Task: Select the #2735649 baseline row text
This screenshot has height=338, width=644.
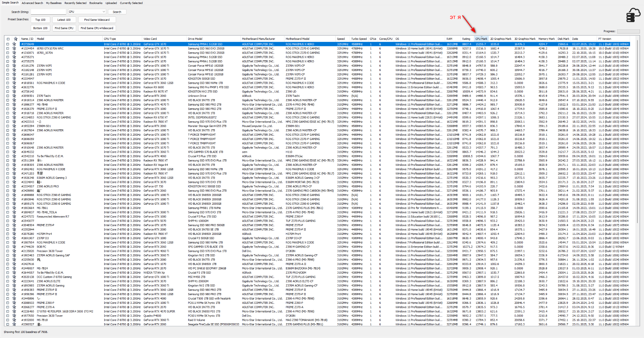Action: [x=28, y=44]
